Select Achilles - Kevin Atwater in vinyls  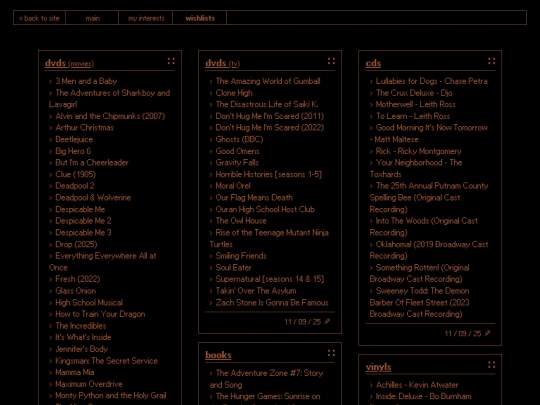click(x=417, y=385)
